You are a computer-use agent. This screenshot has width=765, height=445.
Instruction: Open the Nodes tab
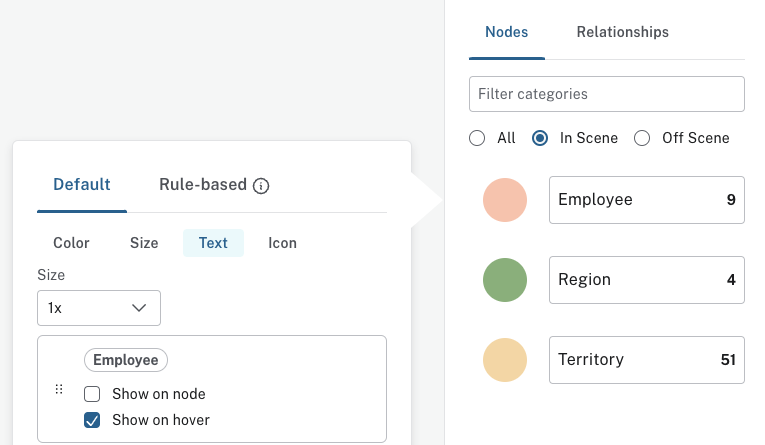506,32
